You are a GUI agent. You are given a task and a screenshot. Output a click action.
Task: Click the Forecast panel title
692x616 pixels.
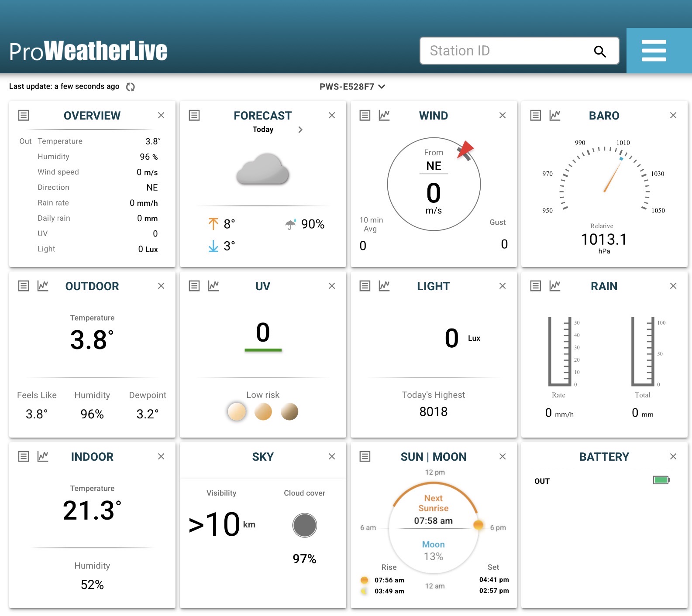[262, 116]
